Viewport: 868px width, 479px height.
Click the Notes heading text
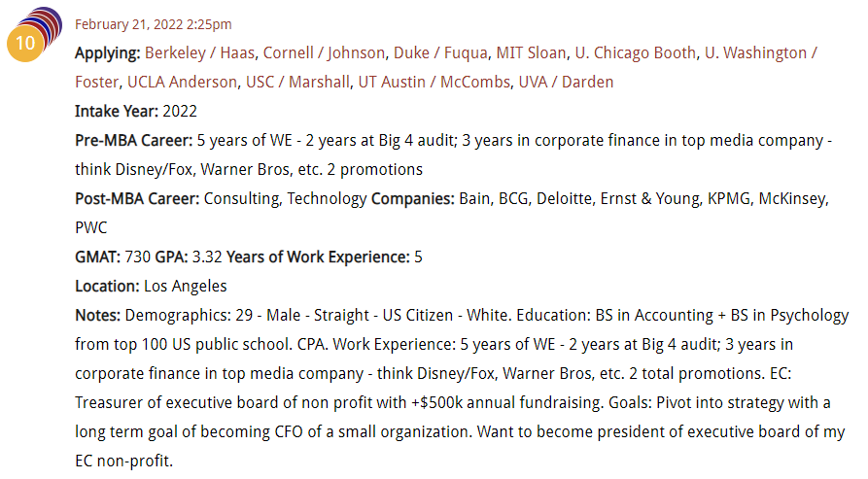pyautogui.click(x=98, y=315)
